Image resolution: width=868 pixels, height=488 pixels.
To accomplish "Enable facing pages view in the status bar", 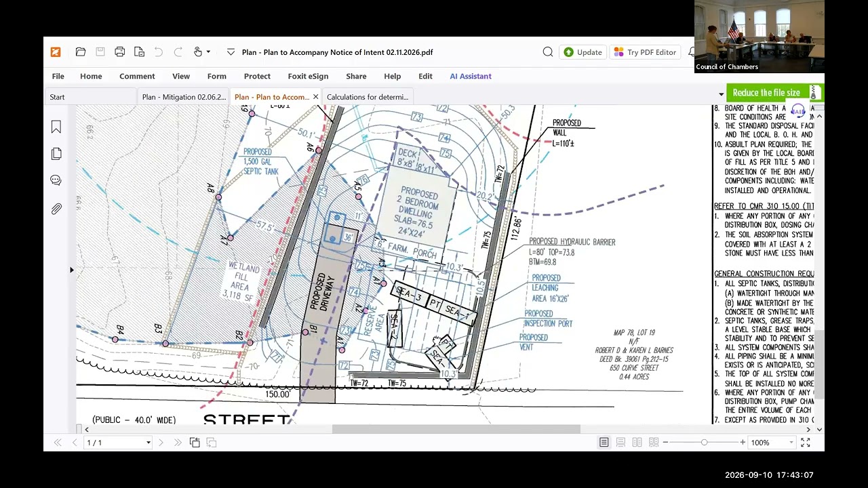I will (637, 443).
